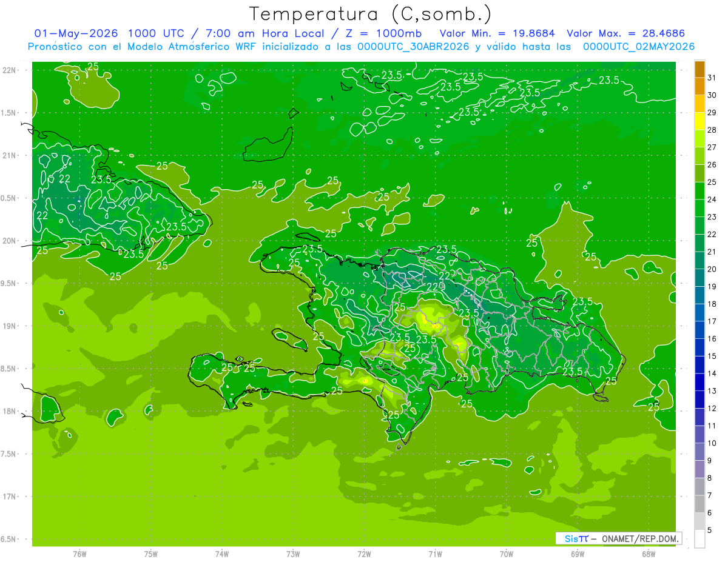The image size is (728, 562).
Task: Select the blue 15 degree legend swatch
Action: (x=699, y=348)
